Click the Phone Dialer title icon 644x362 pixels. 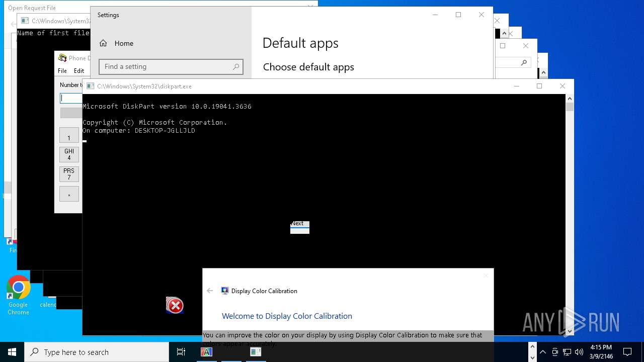point(62,58)
